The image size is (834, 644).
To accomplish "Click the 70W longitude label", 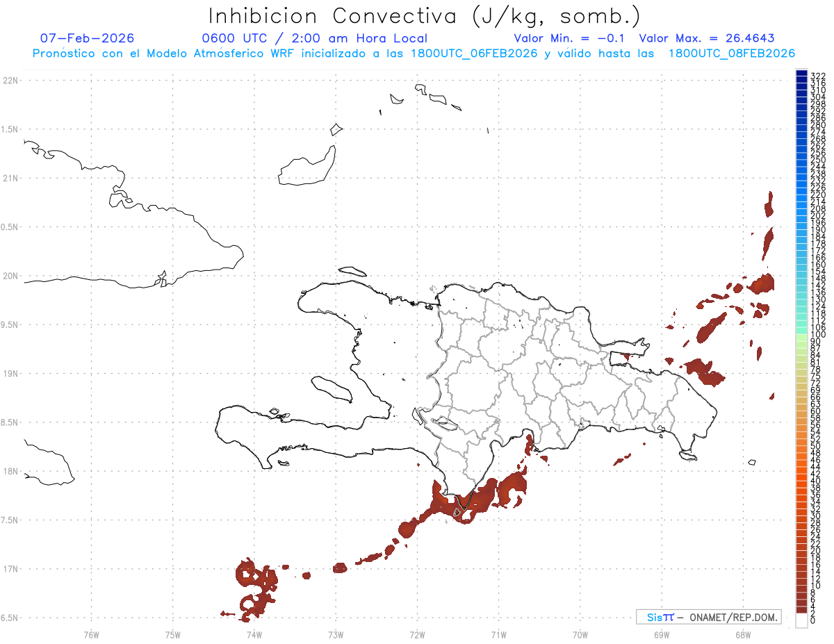I will coord(580,634).
